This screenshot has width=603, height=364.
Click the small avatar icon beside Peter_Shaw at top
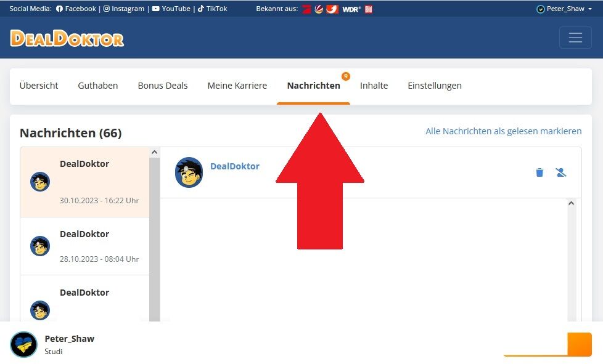tap(540, 9)
